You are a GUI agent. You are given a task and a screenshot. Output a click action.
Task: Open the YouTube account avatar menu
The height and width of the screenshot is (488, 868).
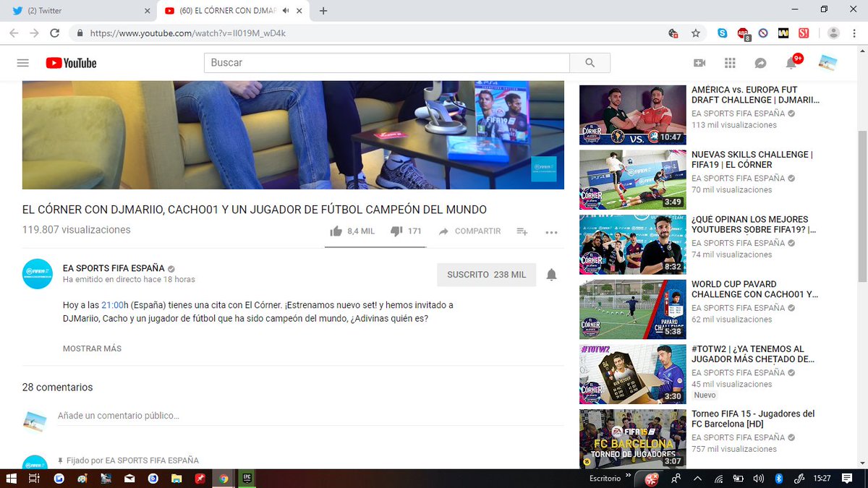click(x=827, y=63)
